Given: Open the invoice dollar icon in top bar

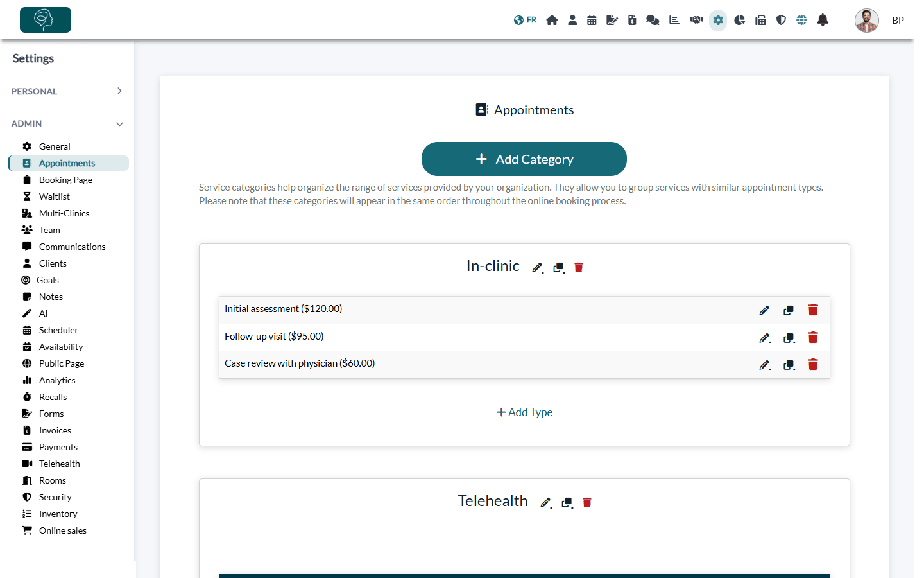Looking at the screenshot, I should (x=632, y=20).
